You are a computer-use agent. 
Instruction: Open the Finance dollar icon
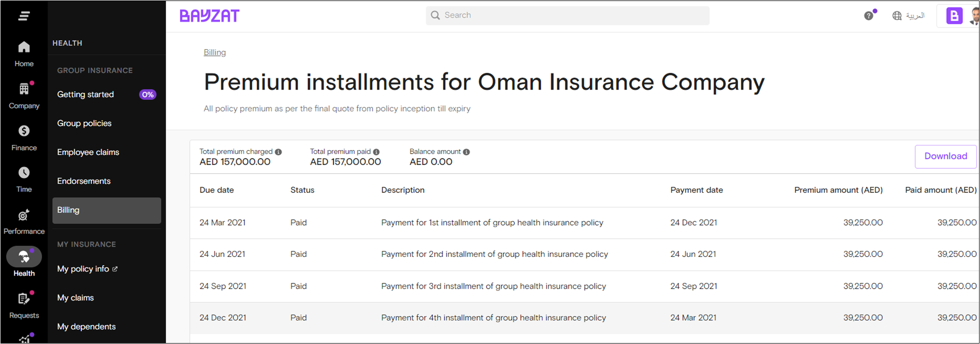point(24,131)
